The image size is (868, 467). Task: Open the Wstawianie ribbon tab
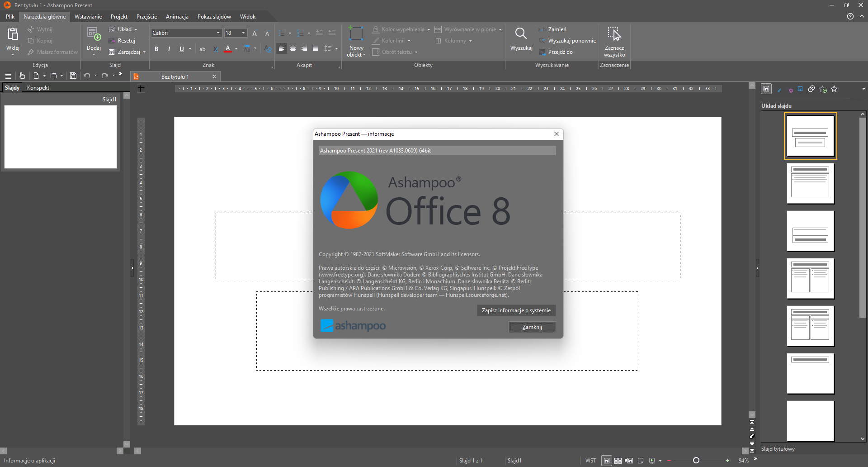coord(88,17)
